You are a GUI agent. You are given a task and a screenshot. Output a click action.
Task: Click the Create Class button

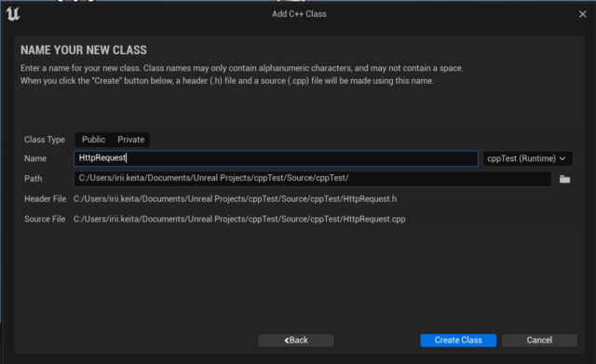pyautogui.click(x=458, y=340)
